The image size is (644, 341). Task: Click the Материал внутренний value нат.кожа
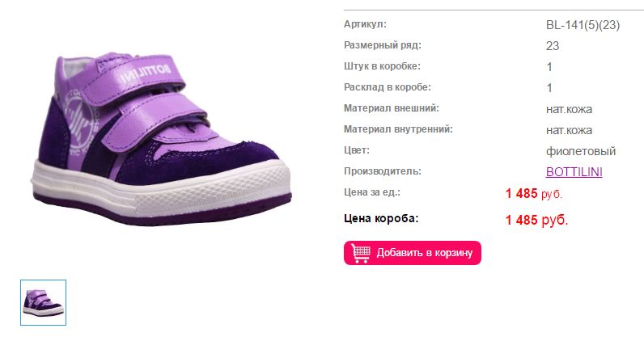coord(569,130)
